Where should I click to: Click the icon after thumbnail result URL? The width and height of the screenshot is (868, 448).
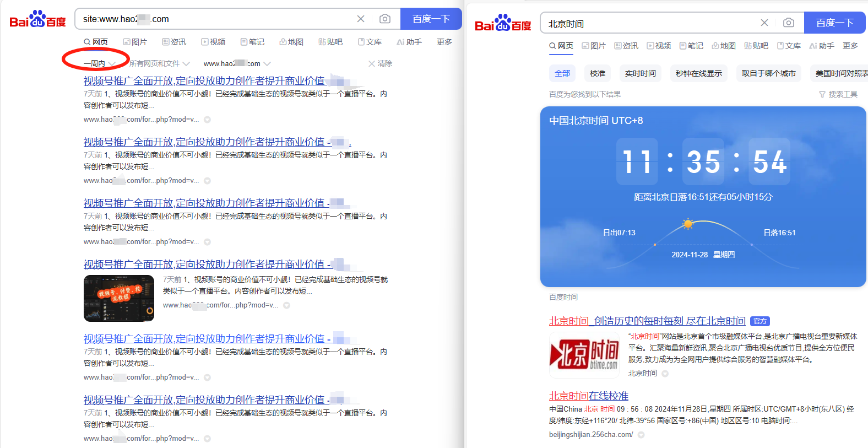pos(287,305)
